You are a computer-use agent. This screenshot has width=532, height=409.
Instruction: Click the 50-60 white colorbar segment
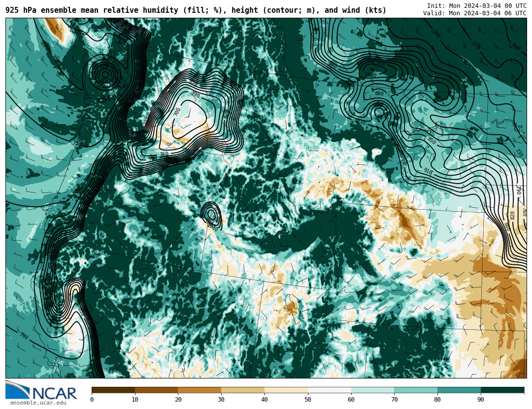pos(330,390)
